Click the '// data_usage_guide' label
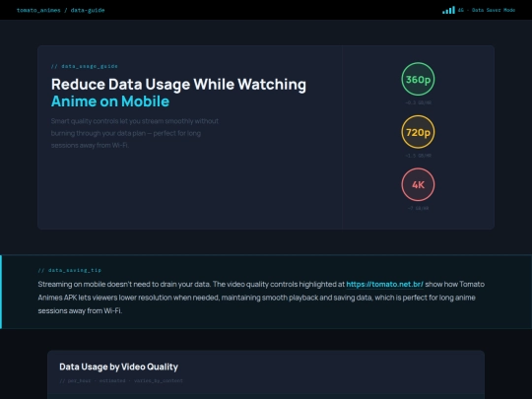 84,66
